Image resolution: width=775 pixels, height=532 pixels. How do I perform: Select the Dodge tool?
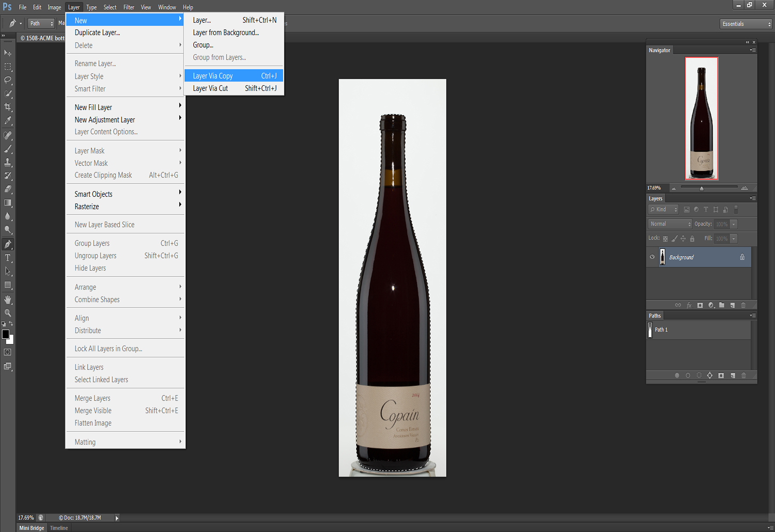[8, 229]
